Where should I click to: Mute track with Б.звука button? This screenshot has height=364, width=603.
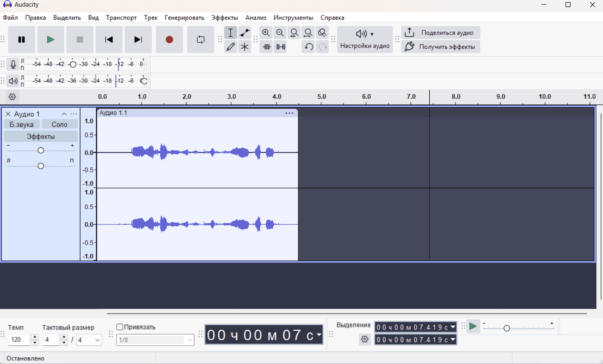click(22, 124)
